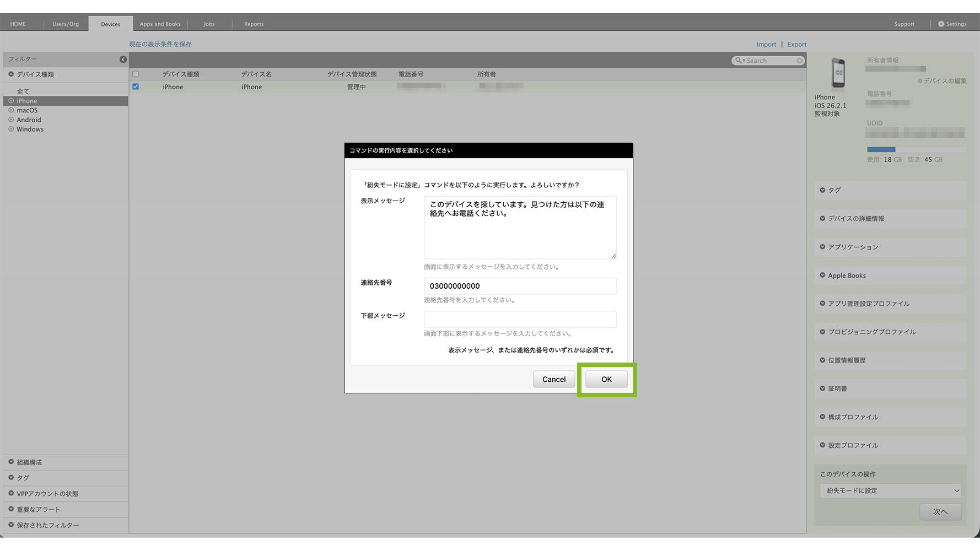Screen dimensions: 980x551
Task: Uncheck the iPhone device row checkbox
Action: [136, 87]
